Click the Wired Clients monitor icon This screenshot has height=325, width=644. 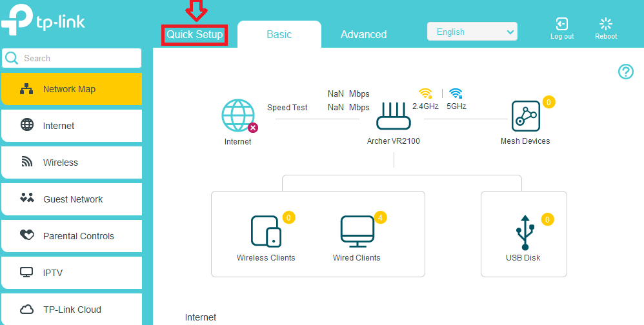[x=357, y=231]
